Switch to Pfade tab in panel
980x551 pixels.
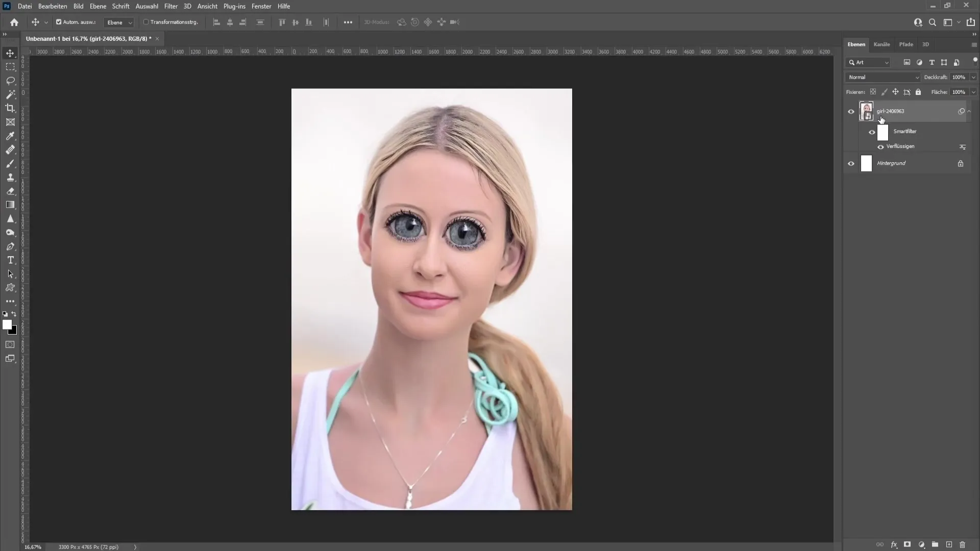pos(906,44)
